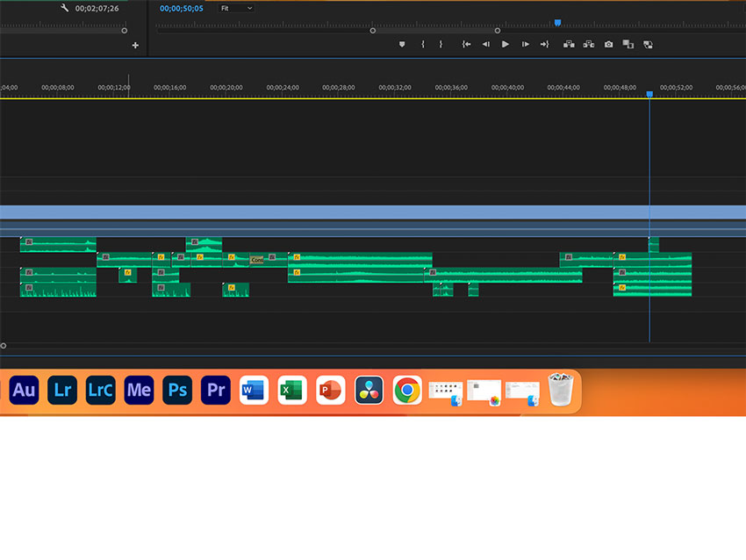
Task: Export a frame with the camera icon
Action: pyautogui.click(x=608, y=44)
